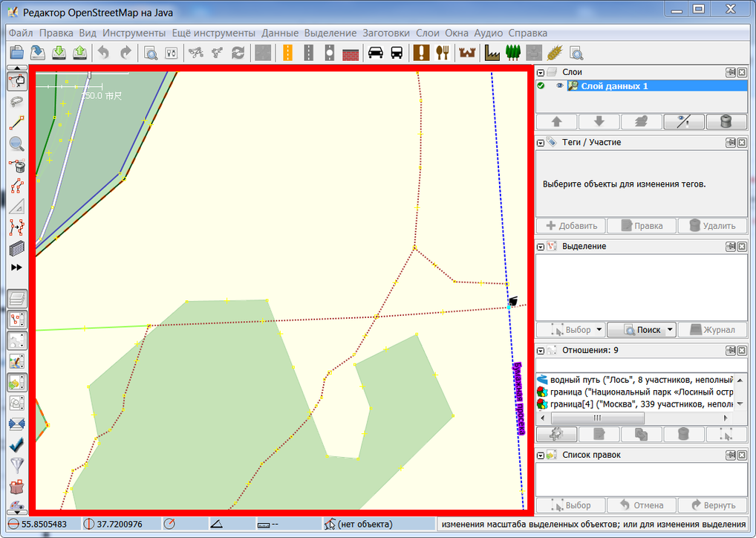Hide the layer Слой данных 1
The image size is (756, 538).
[559, 85]
